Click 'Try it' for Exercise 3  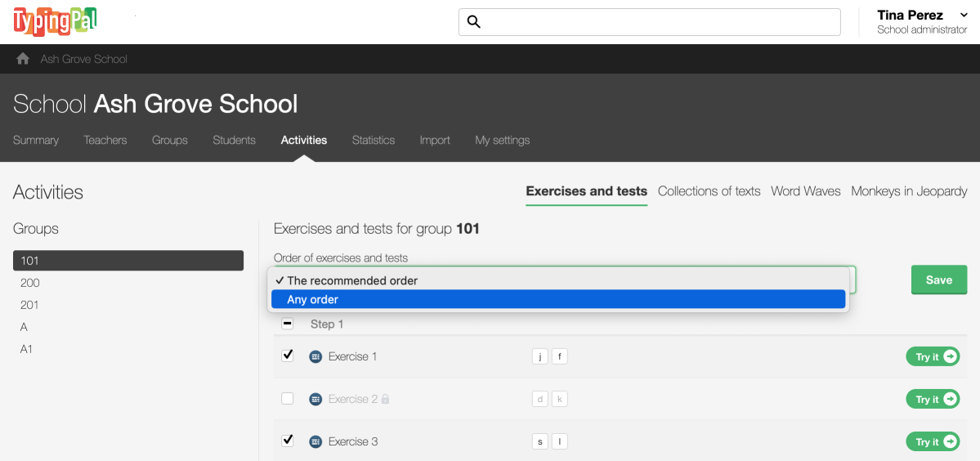tap(932, 442)
